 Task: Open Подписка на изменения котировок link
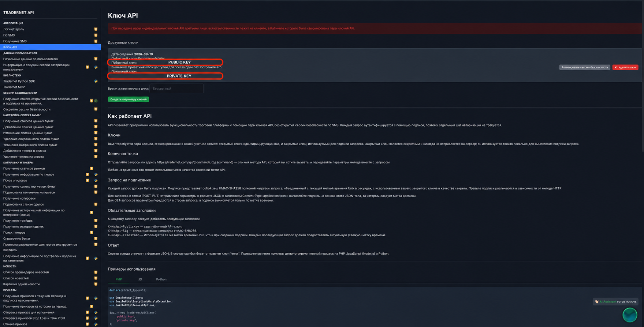(29, 192)
